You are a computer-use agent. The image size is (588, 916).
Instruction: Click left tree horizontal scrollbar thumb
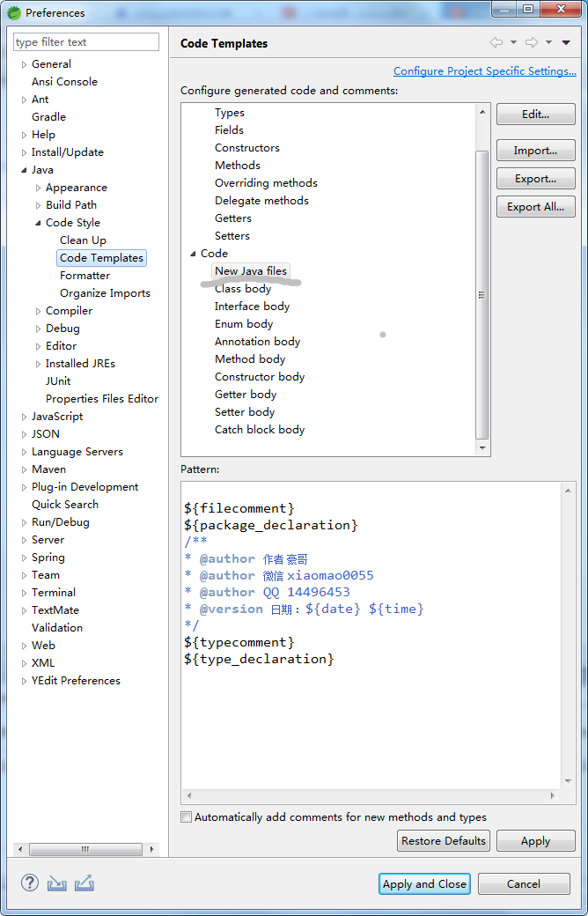(85, 849)
